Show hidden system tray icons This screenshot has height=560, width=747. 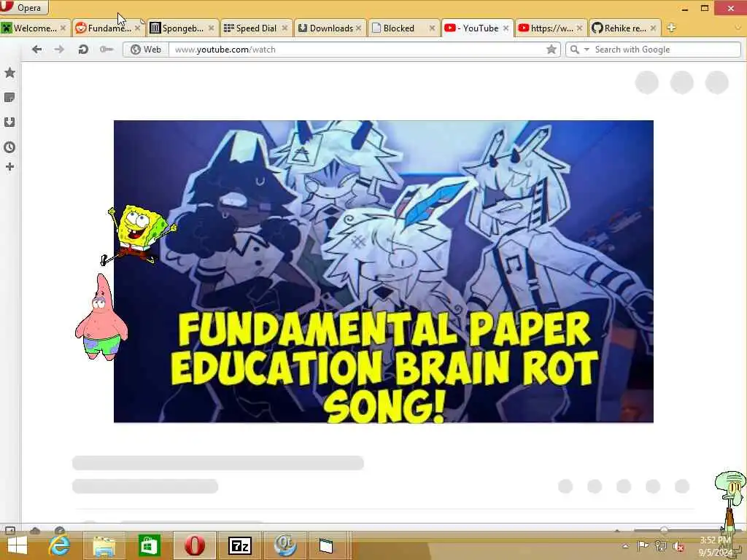(625, 546)
